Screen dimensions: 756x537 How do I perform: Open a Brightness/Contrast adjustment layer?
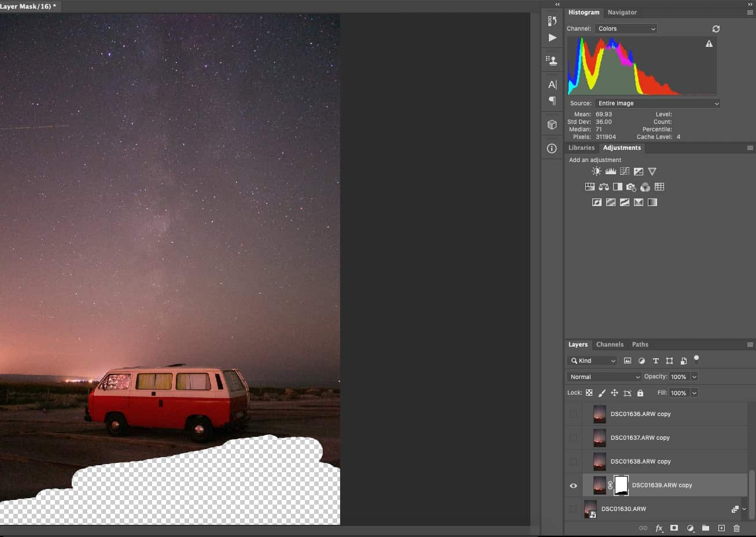596,171
